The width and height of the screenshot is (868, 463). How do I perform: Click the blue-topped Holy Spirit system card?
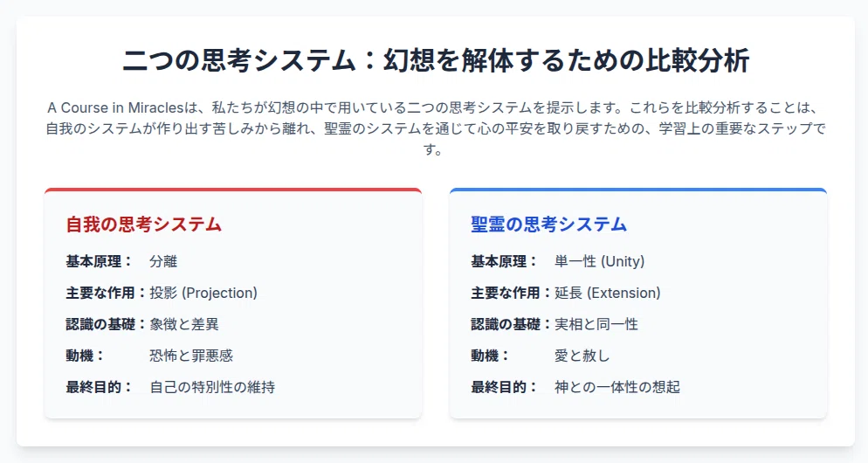click(638, 303)
